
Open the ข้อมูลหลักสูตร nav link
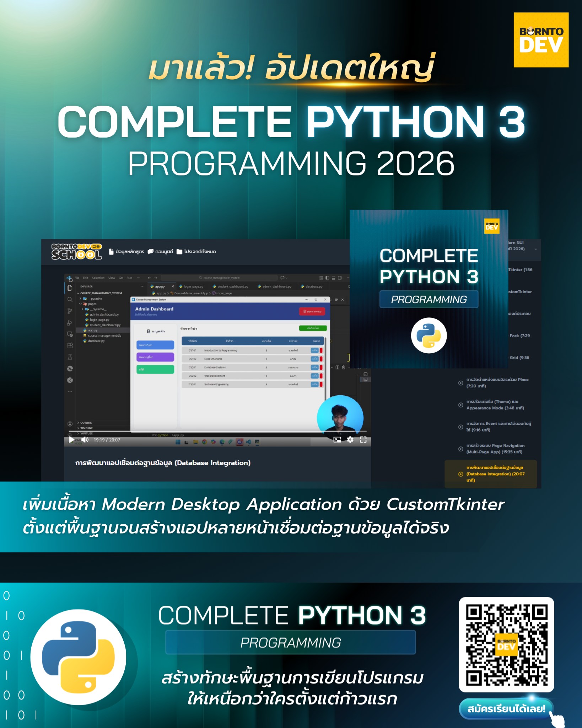[126, 252]
